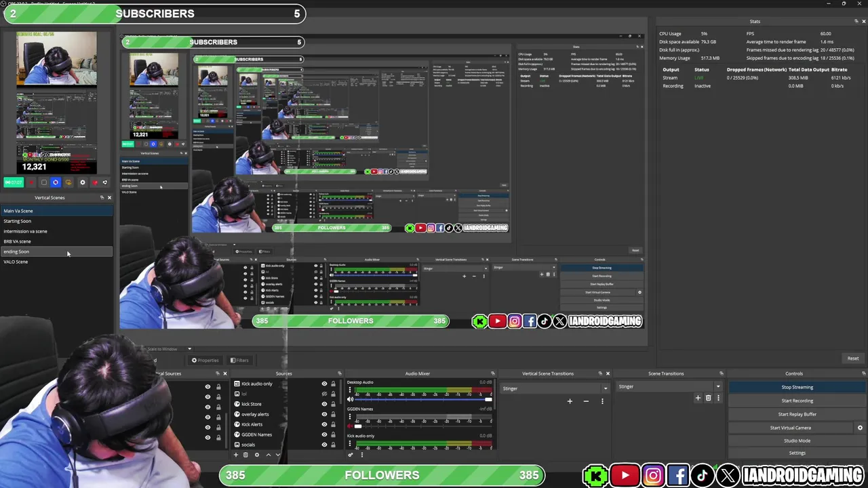Hide the overlay alerts source
868x488 pixels.
click(x=324, y=414)
